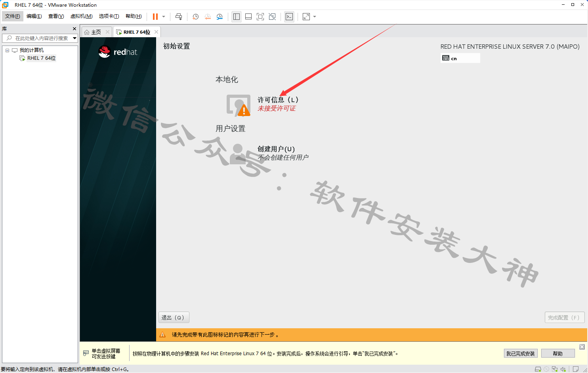This screenshot has height=373, width=588.
Task: Open the 选项卡(T) menu
Action: [109, 16]
